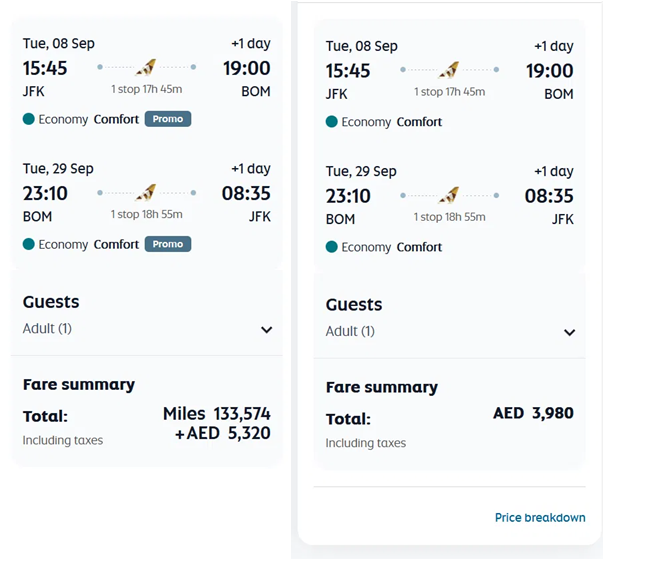The width and height of the screenshot is (663, 567).
Task: Expand the Guests chevron in right panel
Action: tap(570, 332)
